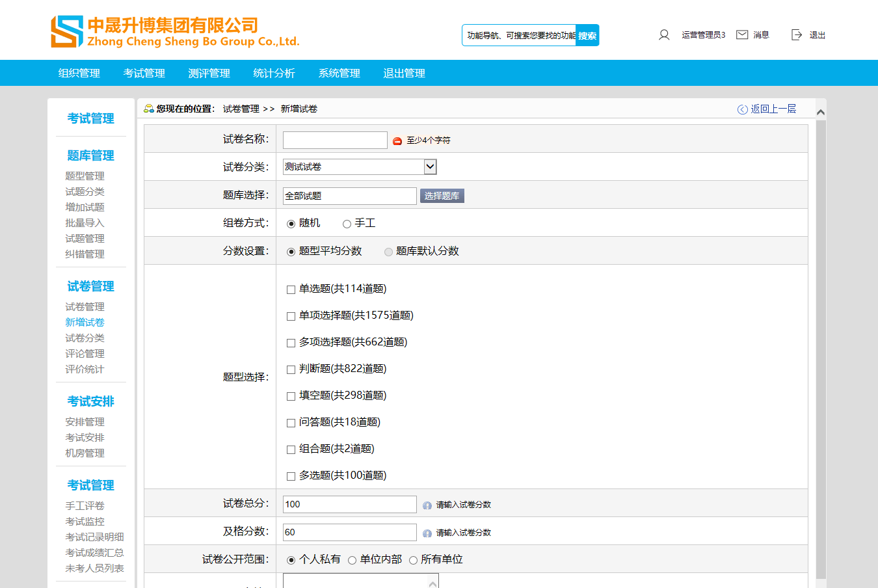Click the red error icon beside 试卷名称
Viewport: 878px width, 588px height.
coord(397,140)
